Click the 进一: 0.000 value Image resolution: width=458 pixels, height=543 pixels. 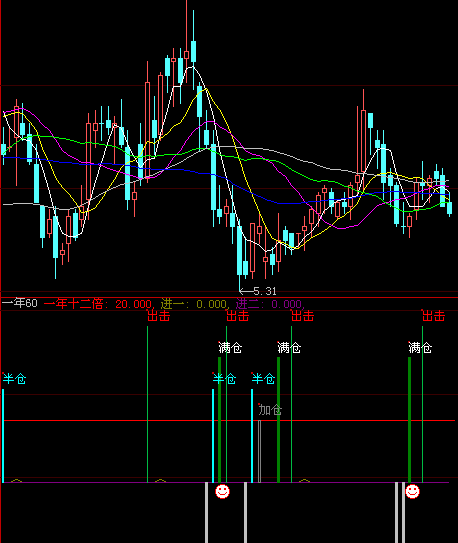(x=194, y=304)
